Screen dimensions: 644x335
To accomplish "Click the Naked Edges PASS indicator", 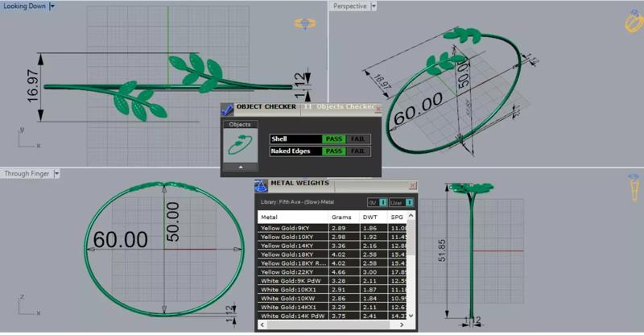I will click(333, 151).
